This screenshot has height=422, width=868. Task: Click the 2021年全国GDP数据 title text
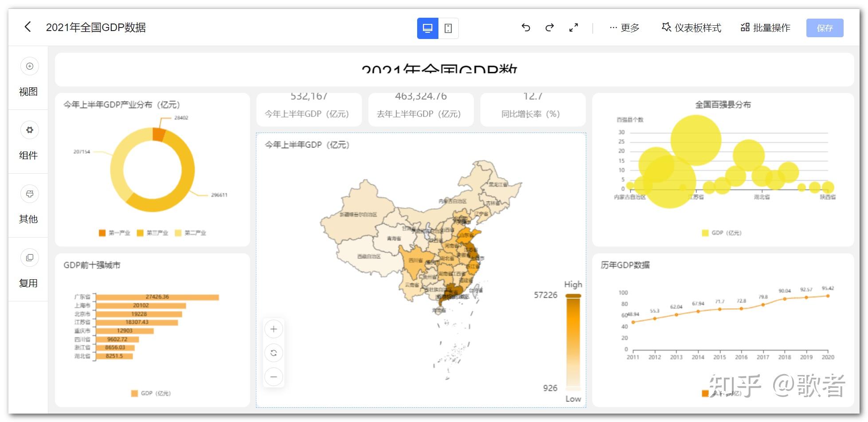[97, 27]
